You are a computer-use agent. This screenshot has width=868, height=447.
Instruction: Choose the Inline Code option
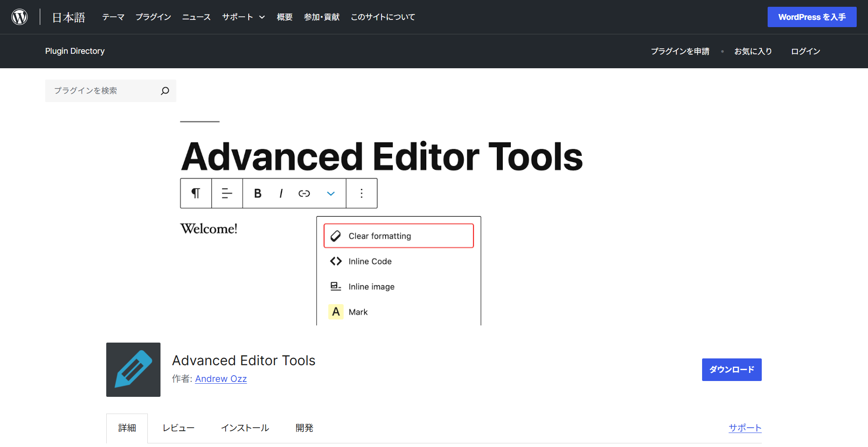coord(370,261)
